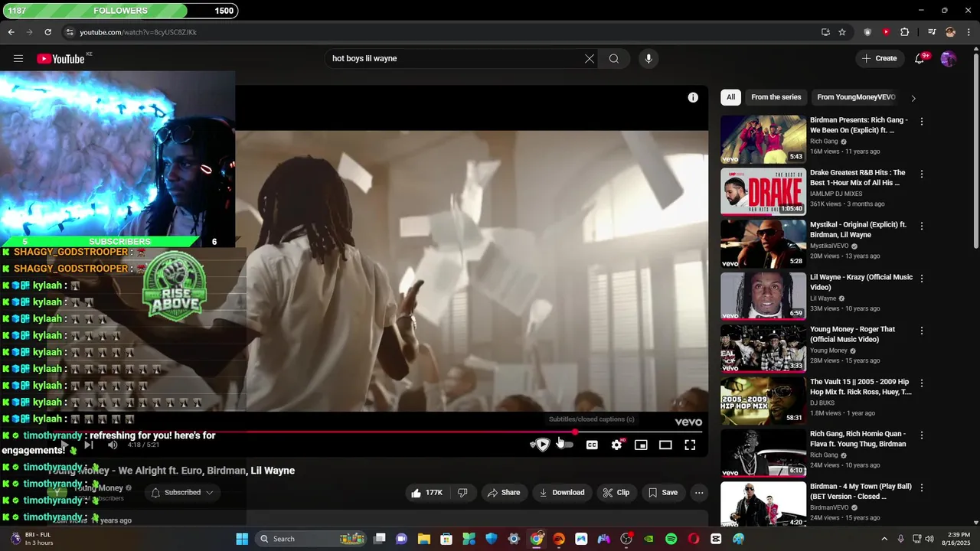Toggle subtitles/closed captions
The image size is (980, 551).
coord(592,445)
